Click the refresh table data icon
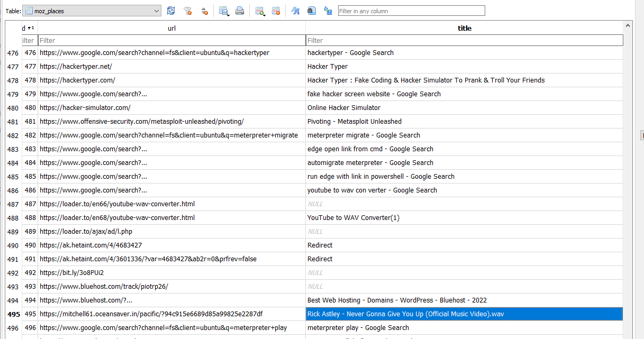Screen dimensions: 644x339 171,11
